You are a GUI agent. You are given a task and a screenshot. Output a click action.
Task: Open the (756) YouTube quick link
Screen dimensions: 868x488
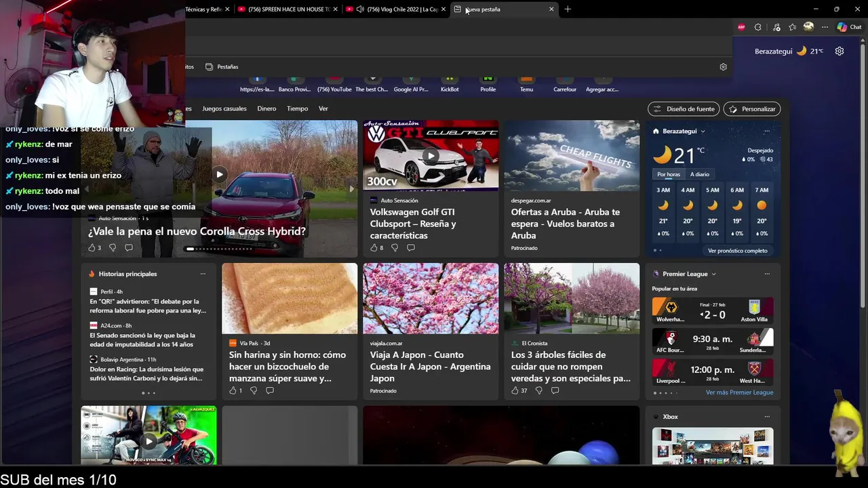tap(334, 84)
